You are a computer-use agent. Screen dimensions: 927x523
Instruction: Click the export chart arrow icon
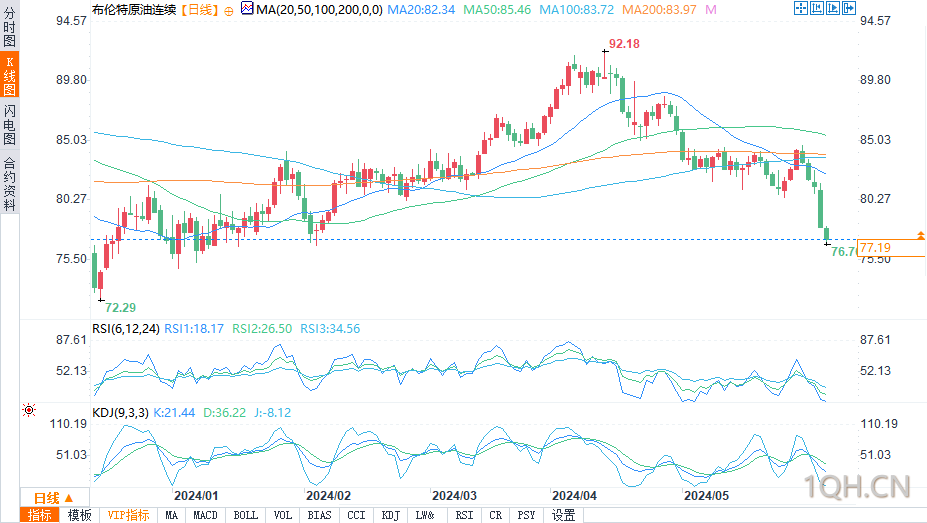click(849, 8)
